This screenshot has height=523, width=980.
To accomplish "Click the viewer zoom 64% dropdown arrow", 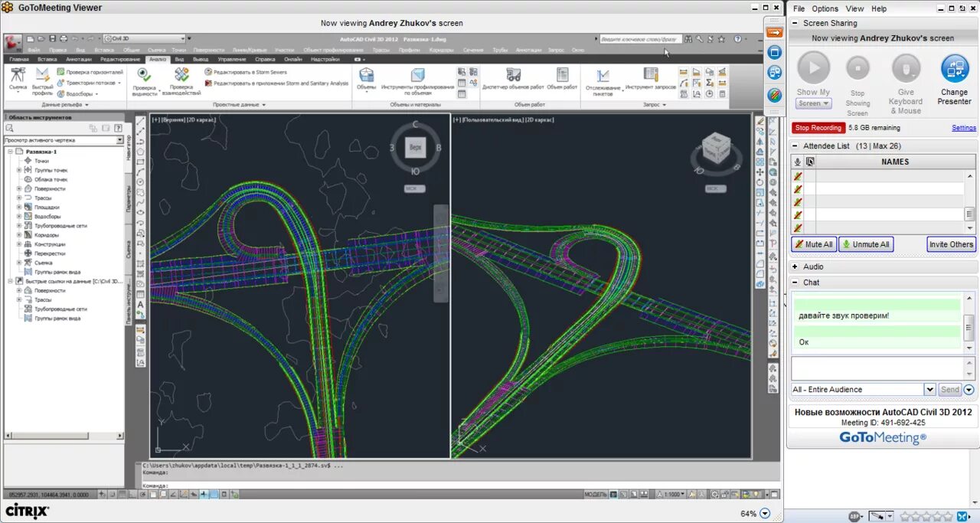I will tap(766, 514).
